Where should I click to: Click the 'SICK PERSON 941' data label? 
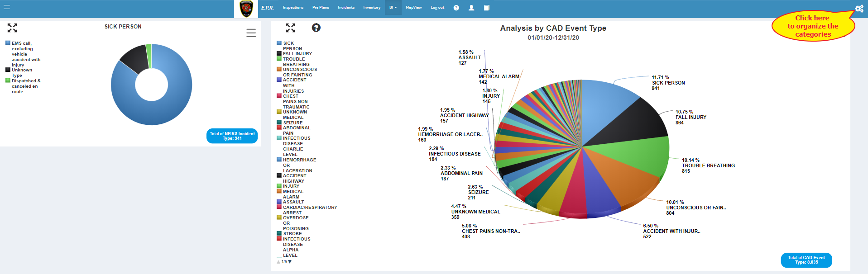tap(668, 83)
